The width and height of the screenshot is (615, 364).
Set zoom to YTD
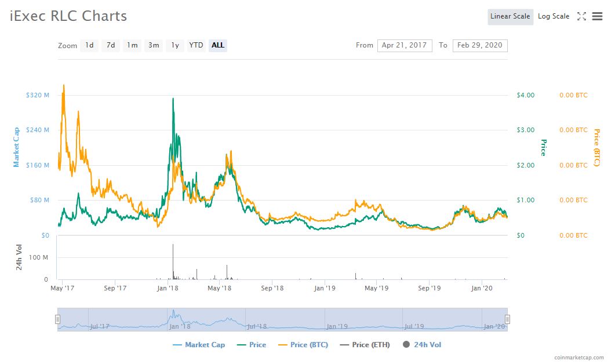click(196, 45)
